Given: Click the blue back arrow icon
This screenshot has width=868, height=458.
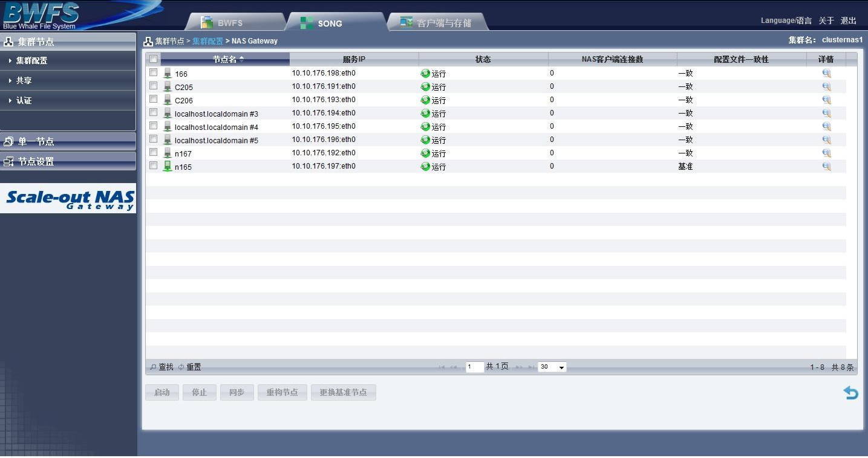Looking at the screenshot, I should [x=851, y=393].
